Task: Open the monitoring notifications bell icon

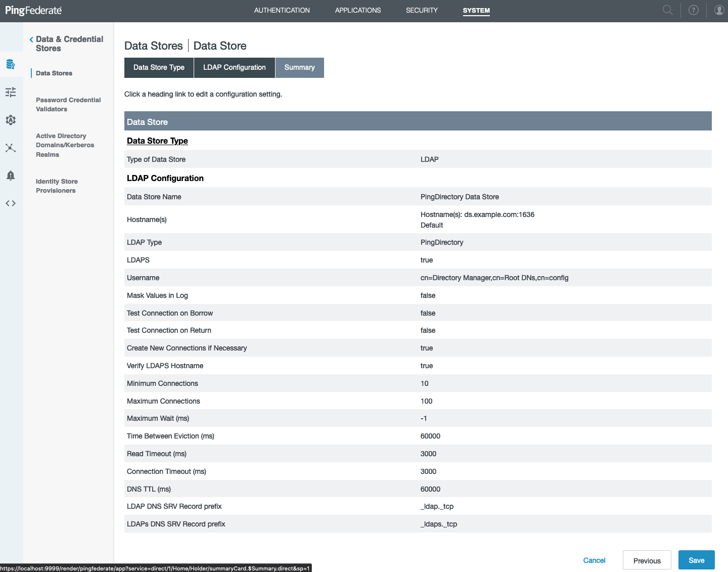Action: point(11,175)
